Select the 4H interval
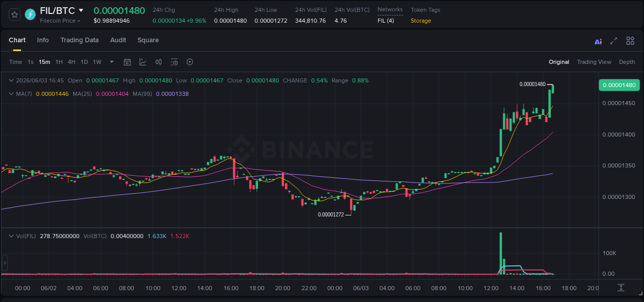The image size is (644, 302). (71, 62)
